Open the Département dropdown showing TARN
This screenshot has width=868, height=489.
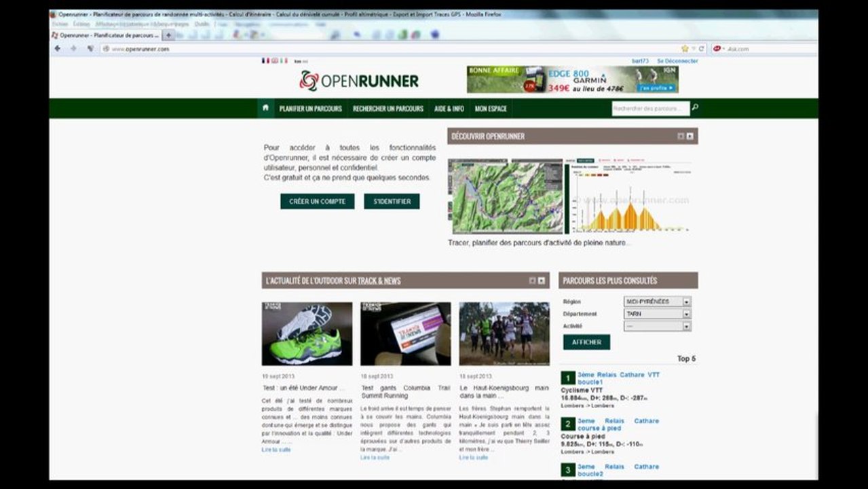657,314
